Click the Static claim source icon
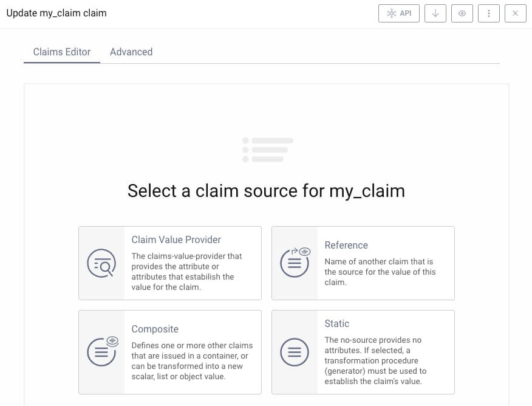Image resolution: width=532 pixels, height=406 pixels. click(295, 353)
